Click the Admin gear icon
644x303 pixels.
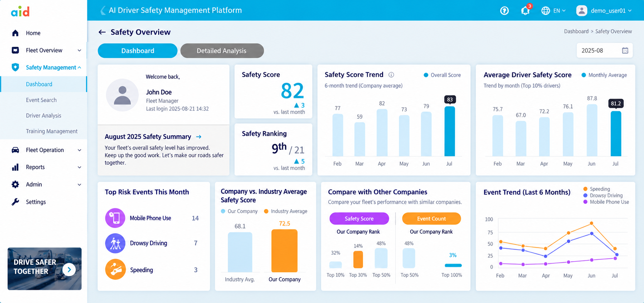(x=15, y=184)
